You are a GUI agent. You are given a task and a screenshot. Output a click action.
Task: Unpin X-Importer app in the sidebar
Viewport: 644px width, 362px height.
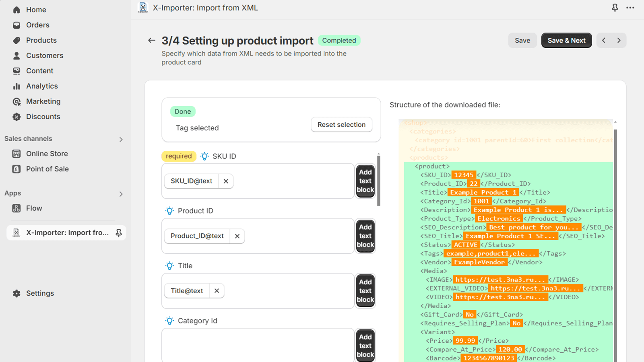(119, 233)
